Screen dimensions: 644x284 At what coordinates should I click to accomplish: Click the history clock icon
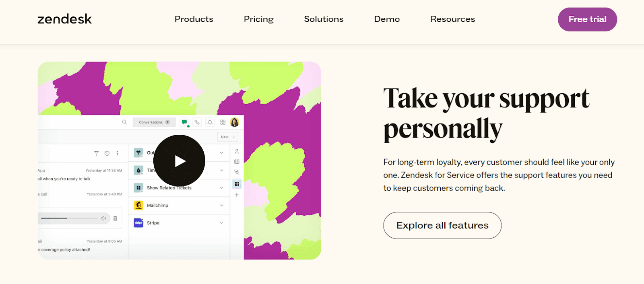point(107,153)
